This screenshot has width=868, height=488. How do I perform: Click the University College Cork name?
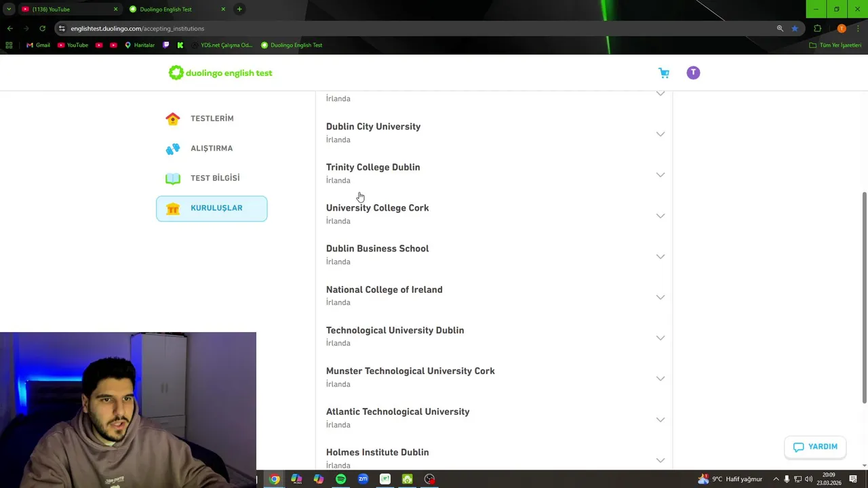click(377, 208)
